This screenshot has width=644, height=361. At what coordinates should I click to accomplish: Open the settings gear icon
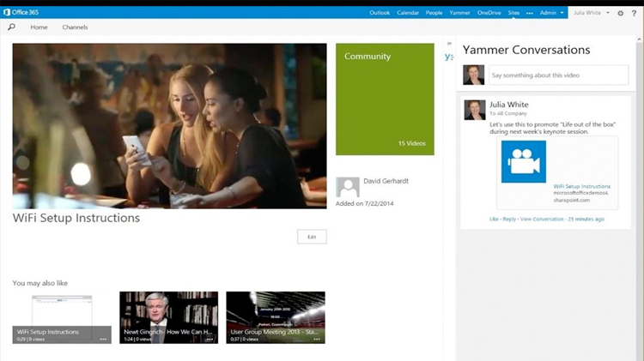click(x=621, y=13)
